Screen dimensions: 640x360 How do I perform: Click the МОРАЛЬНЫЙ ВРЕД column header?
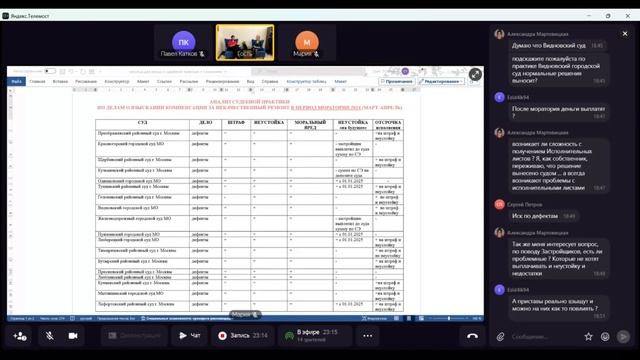[310, 125]
